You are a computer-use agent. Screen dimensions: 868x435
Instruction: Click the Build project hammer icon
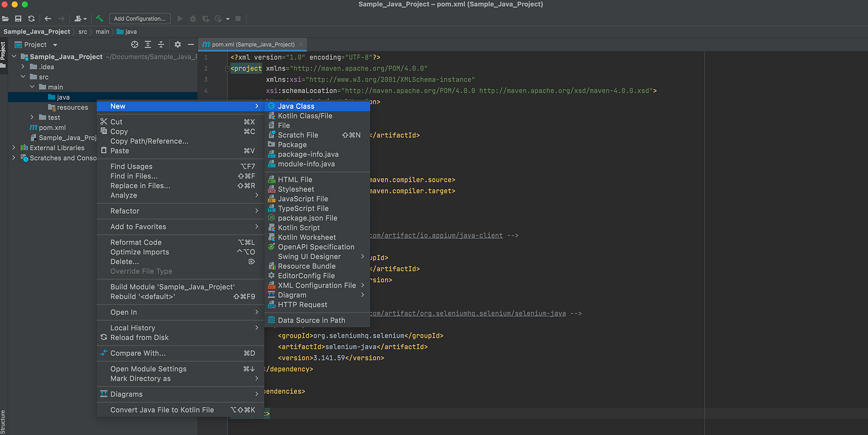point(99,19)
